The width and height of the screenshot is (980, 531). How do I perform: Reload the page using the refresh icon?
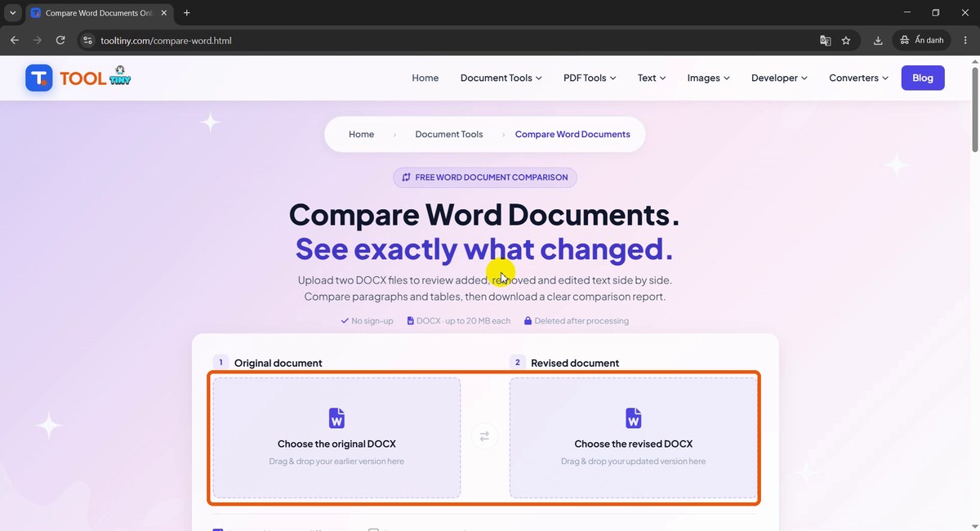point(60,40)
